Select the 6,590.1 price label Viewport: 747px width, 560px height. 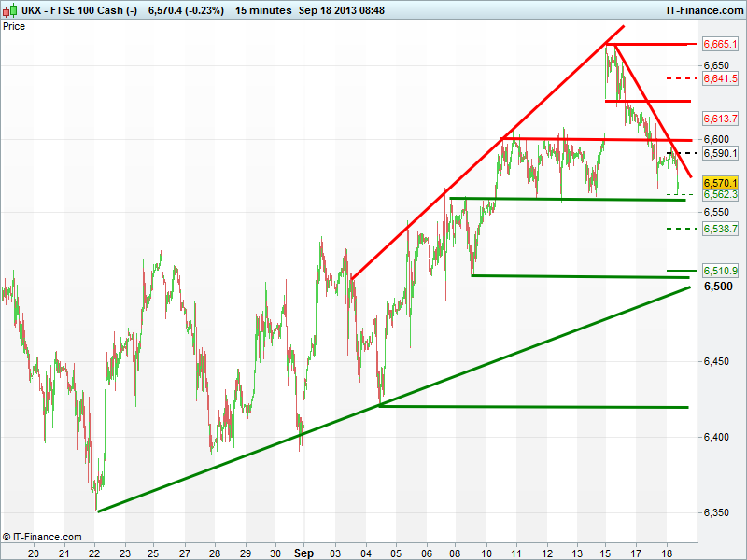[x=720, y=153]
